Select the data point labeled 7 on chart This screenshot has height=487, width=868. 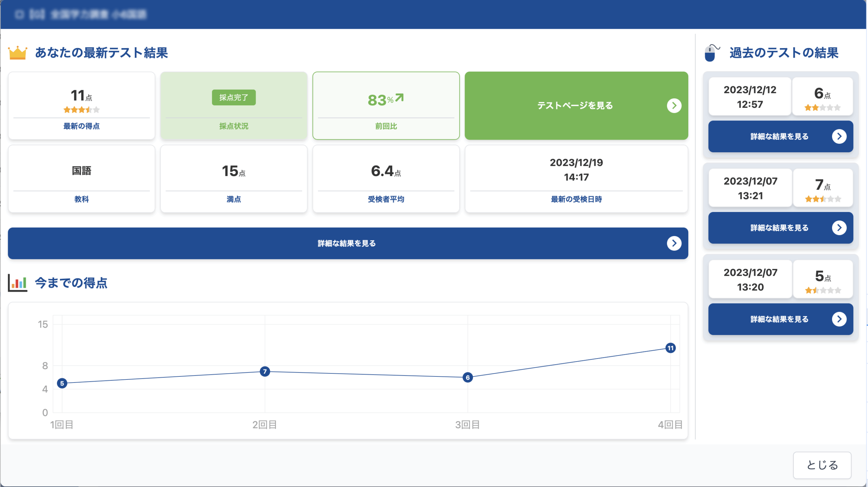tap(265, 371)
